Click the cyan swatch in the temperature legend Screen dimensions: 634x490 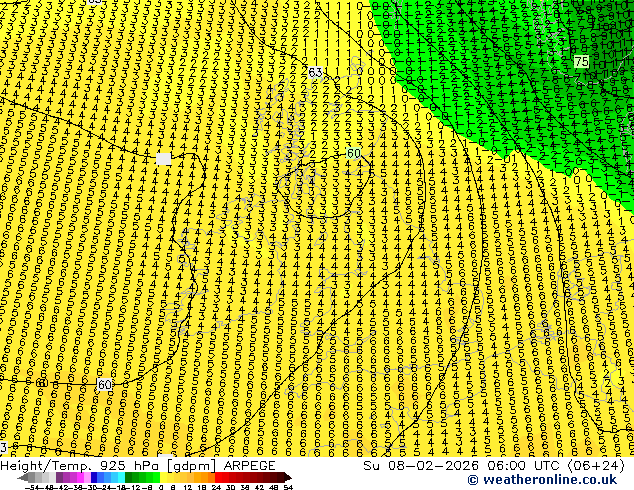coord(121,477)
